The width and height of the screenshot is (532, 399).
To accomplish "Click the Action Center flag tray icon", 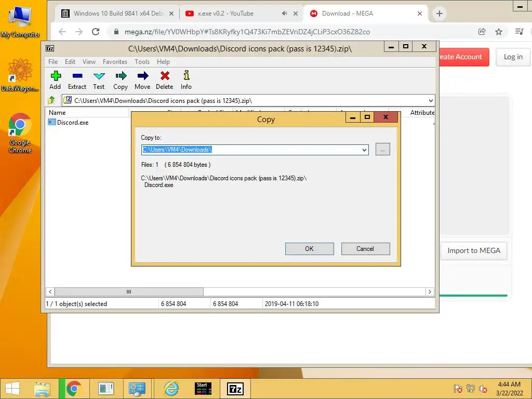I will pyautogui.click(x=458, y=389).
